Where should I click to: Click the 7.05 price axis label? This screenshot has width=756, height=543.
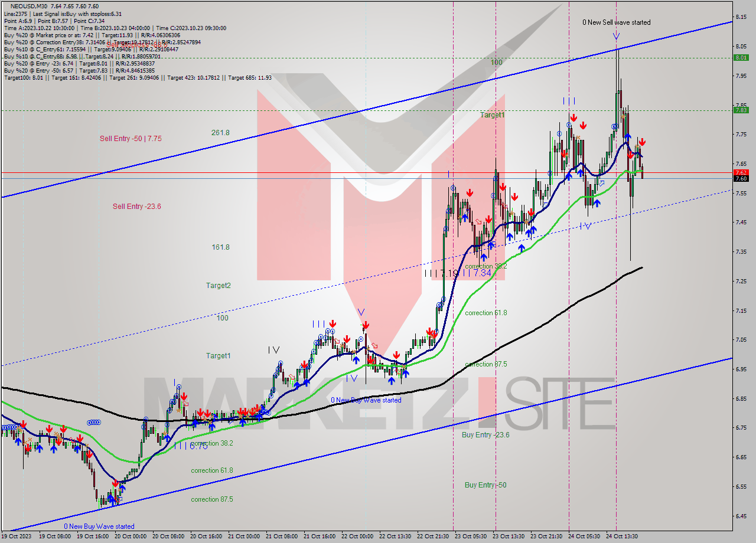pos(742,339)
